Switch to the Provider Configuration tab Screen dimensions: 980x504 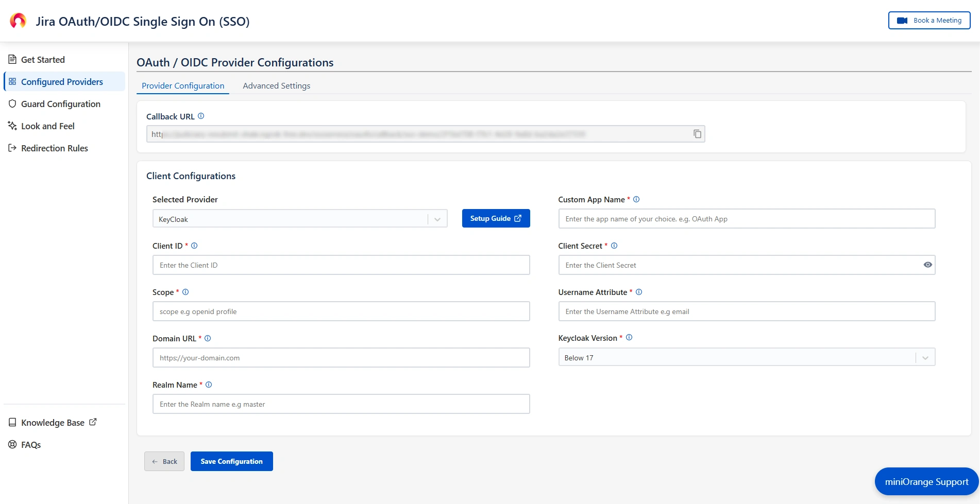(x=183, y=85)
